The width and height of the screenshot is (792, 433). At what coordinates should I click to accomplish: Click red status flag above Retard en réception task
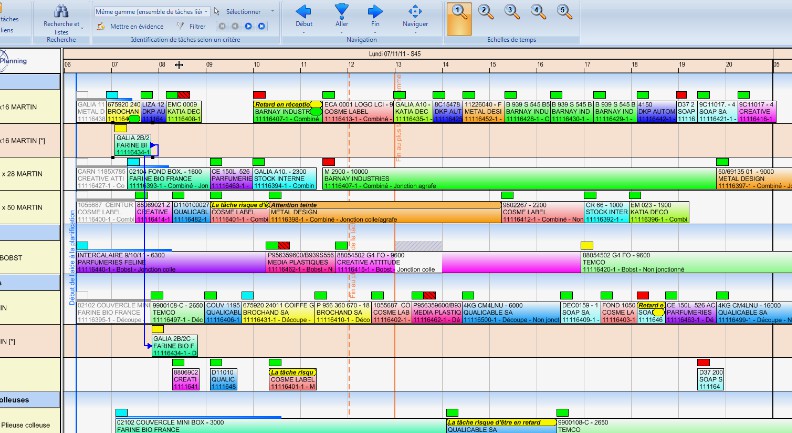[260, 95]
